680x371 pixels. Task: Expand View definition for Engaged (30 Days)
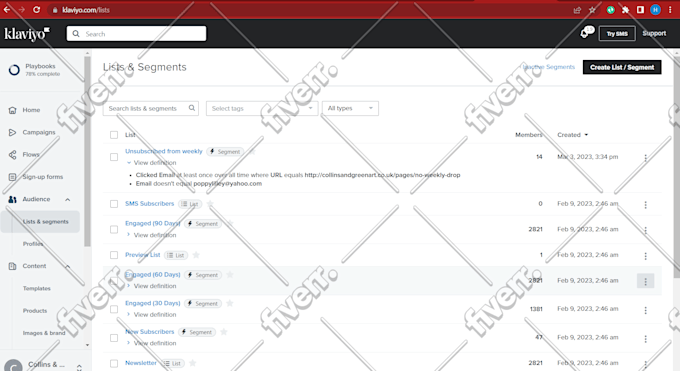[x=151, y=315]
